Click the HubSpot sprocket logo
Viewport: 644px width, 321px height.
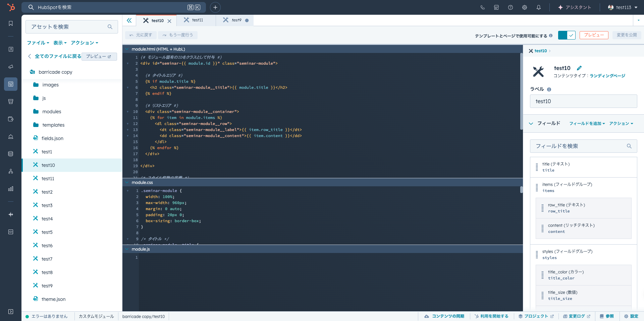(11, 7)
